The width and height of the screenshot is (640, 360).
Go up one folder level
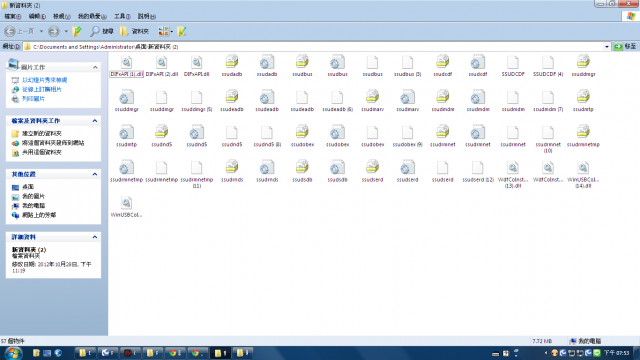click(77, 31)
